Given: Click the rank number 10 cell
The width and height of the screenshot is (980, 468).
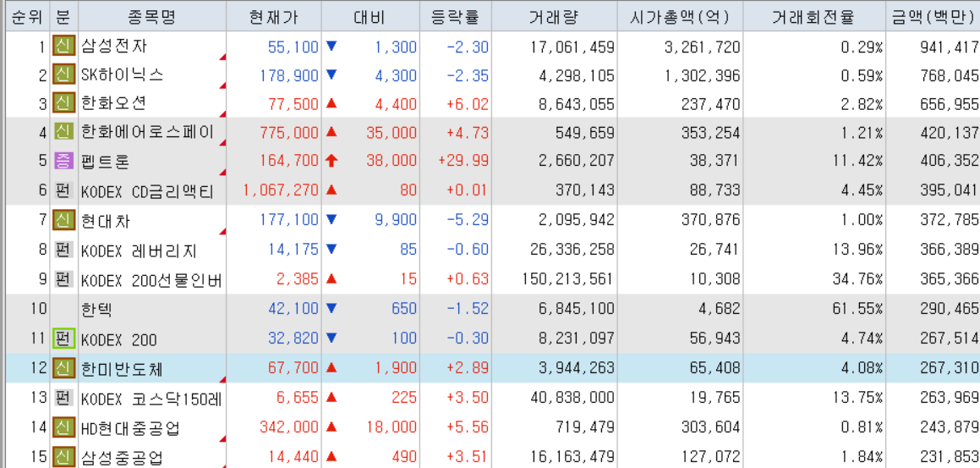Looking at the screenshot, I should (x=37, y=309).
